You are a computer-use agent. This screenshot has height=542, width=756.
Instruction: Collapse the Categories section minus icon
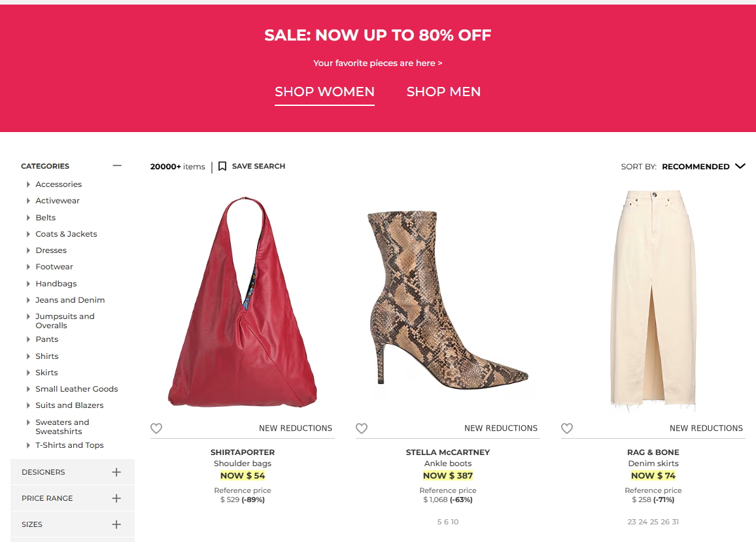tap(117, 166)
